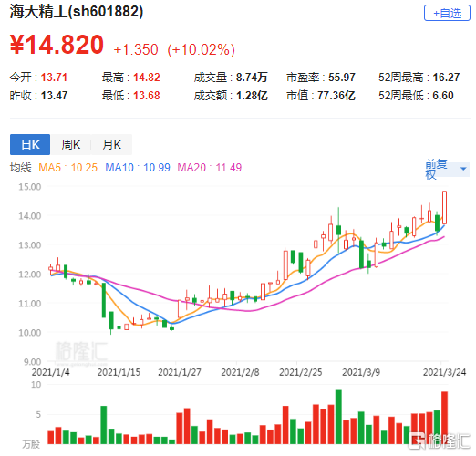Click MA20 : 11.49 legend
The image size is (476, 456).
(210, 168)
